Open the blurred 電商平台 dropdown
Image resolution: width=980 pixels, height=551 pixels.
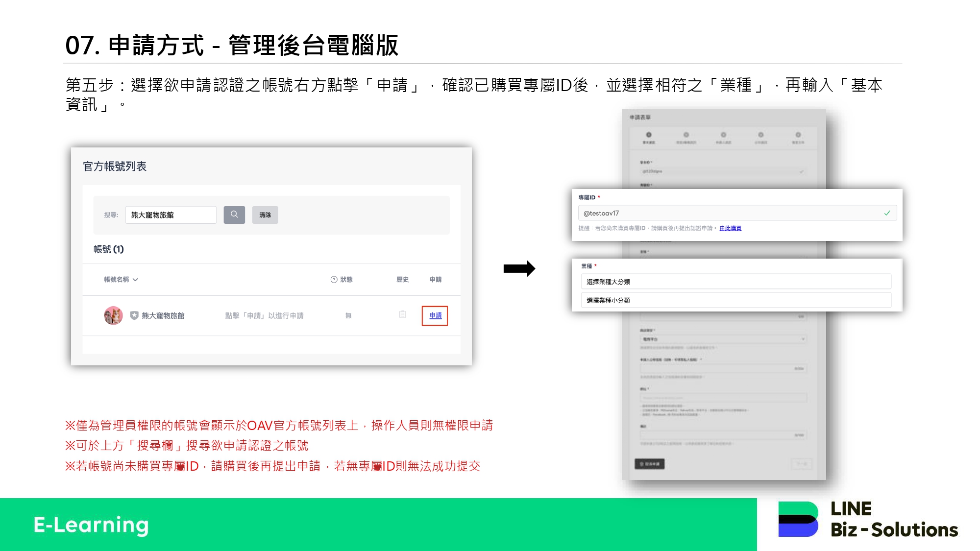point(723,339)
